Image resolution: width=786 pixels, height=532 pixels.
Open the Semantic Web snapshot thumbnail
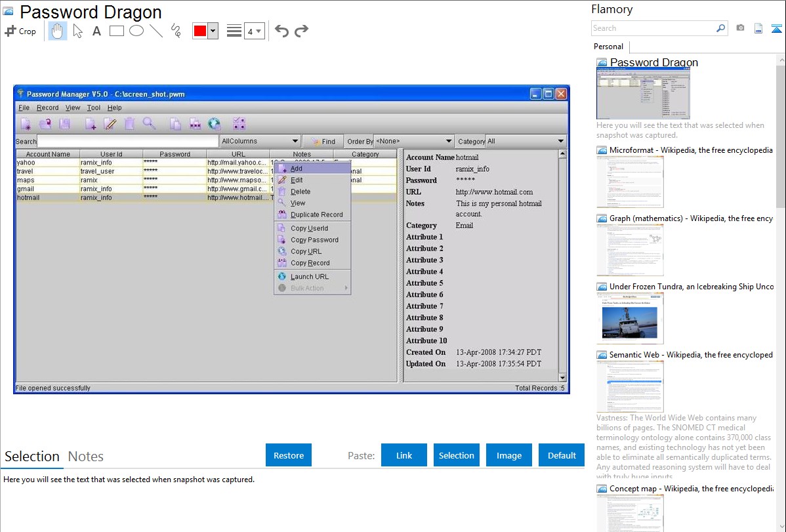point(630,386)
